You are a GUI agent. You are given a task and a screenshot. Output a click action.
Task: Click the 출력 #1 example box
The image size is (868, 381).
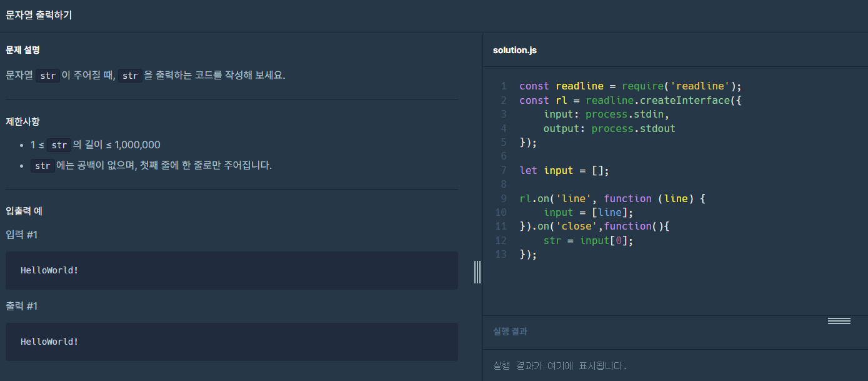(231, 341)
